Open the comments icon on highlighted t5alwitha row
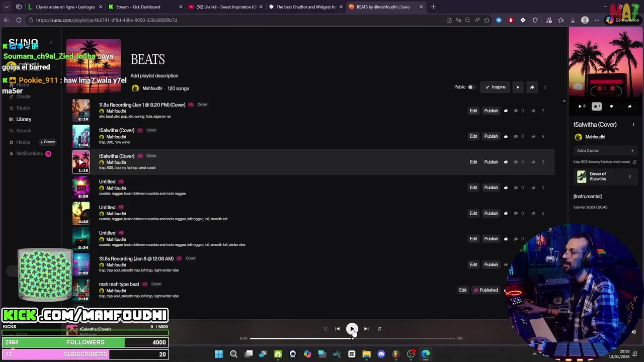Image resolution: width=644 pixels, height=362 pixels. (516, 162)
